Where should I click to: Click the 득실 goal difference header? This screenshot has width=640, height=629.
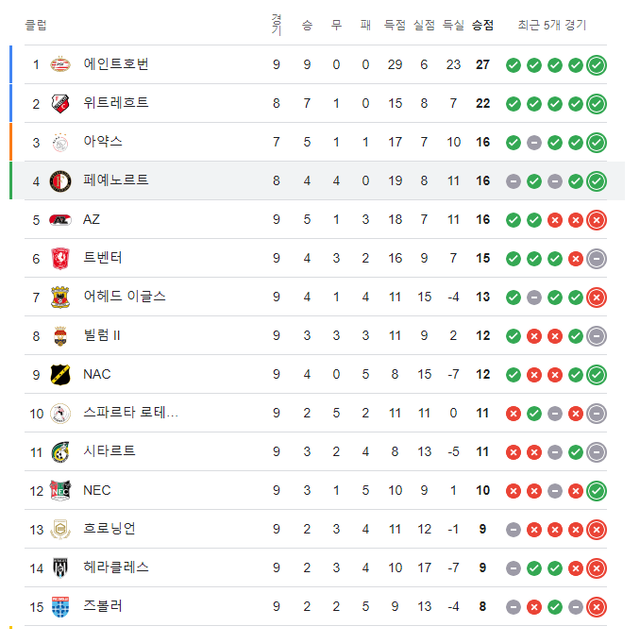pyautogui.click(x=453, y=24)
